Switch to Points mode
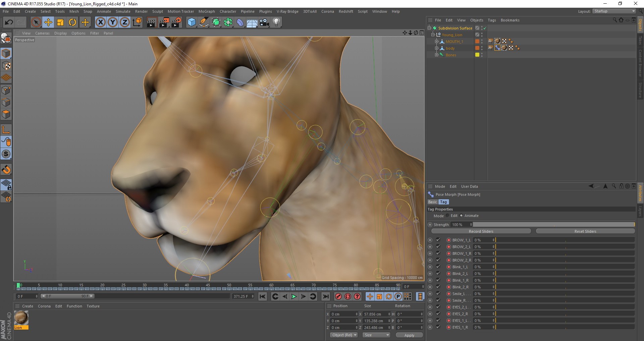Image resolution: width=644 pixels, height=341 pixels. pyautogui.click(x=6, y=90)
